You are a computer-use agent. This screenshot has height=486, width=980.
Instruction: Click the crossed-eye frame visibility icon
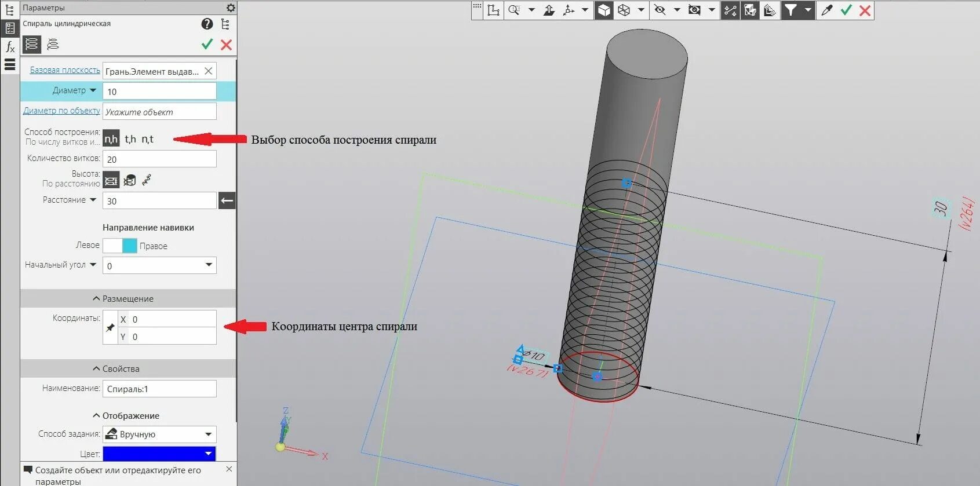[695, 10]
